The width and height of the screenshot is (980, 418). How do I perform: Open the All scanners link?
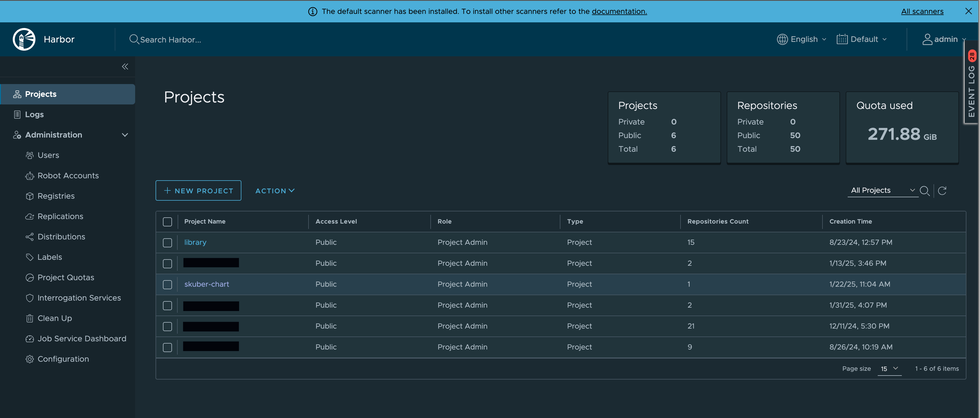[x=922, y=11]
